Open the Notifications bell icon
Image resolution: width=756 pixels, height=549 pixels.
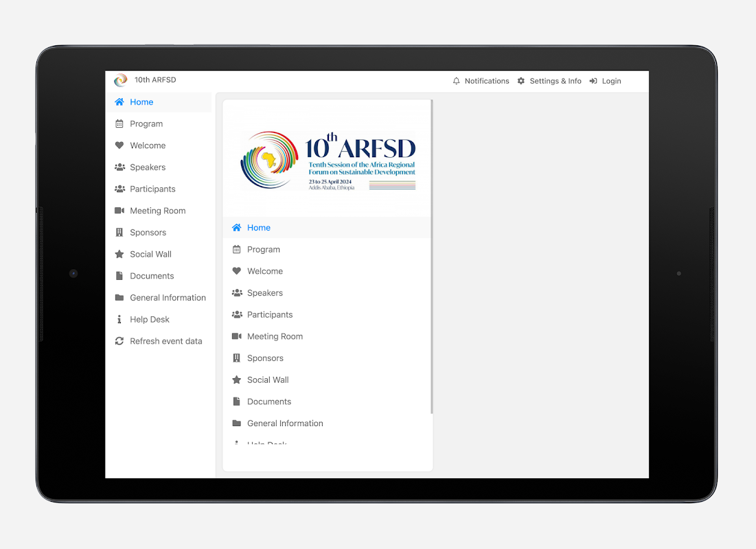[456, 81]
